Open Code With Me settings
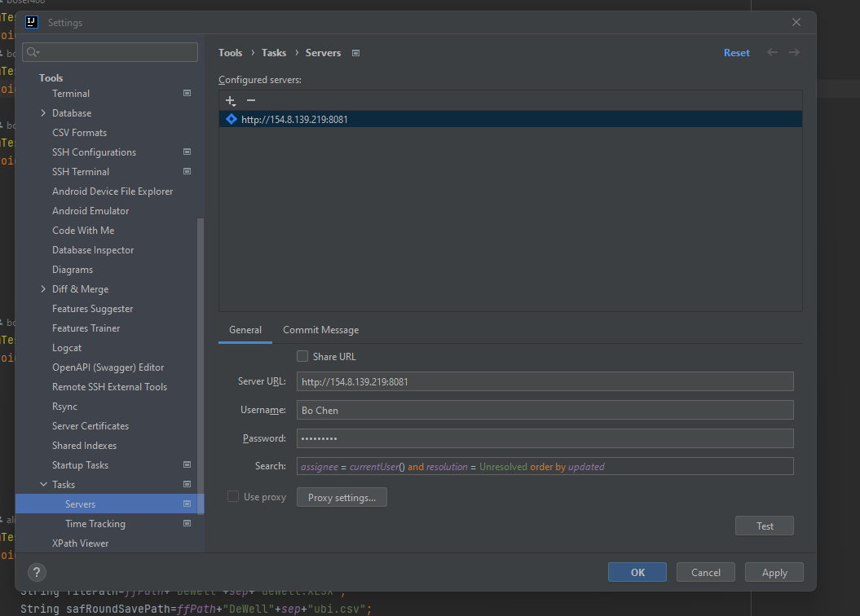This screenshot has width=860, height=616. [83, 231]
